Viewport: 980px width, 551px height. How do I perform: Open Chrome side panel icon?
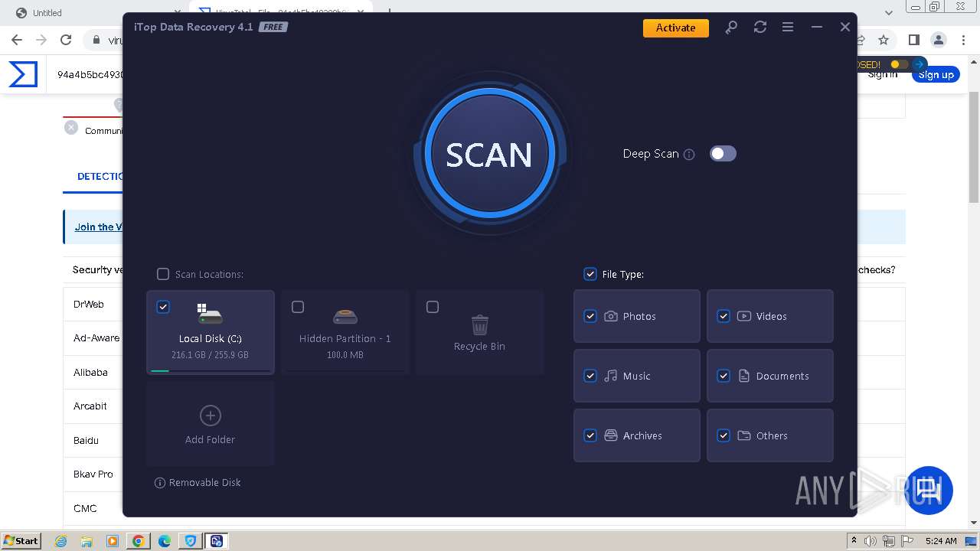[x=913, y=40]
